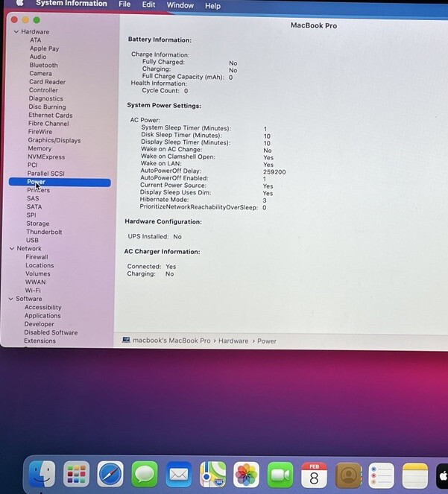Viewport: 448px width, 494px height.
Task: Select Ethernet Cards in the sidebar
Action: point(51,115)
